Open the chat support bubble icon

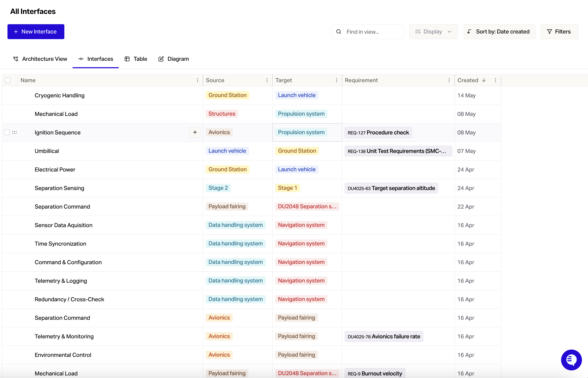(x=571, y=360)
